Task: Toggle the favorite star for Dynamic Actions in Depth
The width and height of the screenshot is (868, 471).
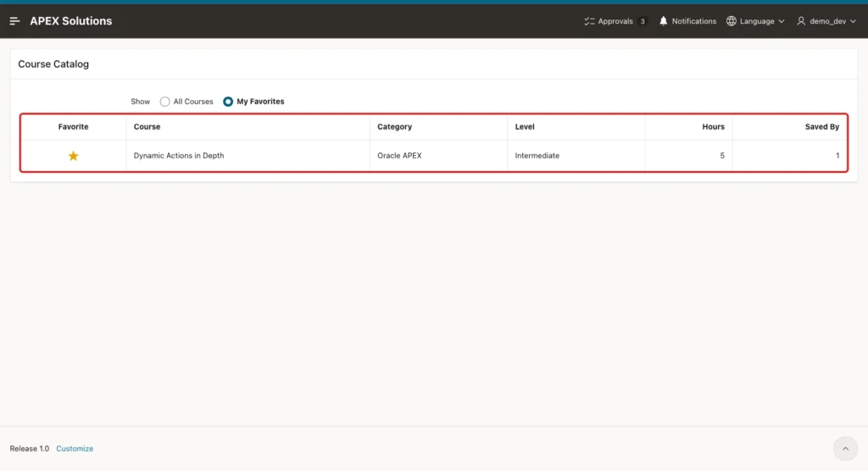Action: [73, 156]
